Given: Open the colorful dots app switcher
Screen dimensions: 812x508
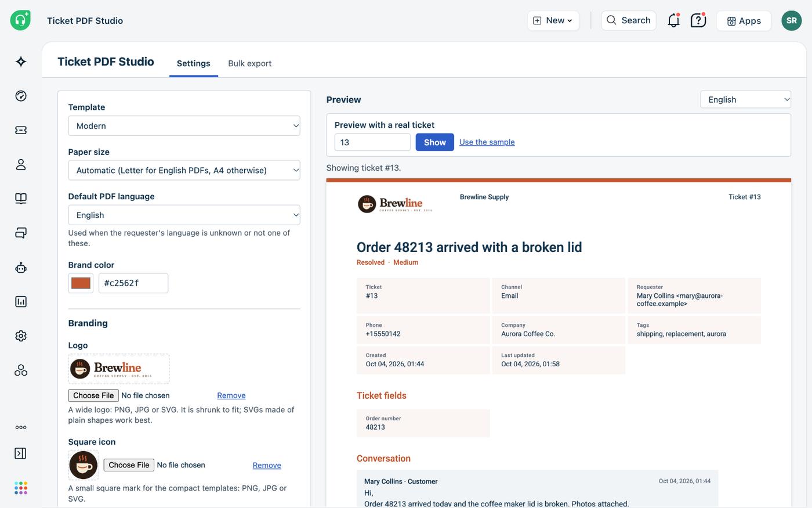Looking at the screenshot, I should point(21,488).
